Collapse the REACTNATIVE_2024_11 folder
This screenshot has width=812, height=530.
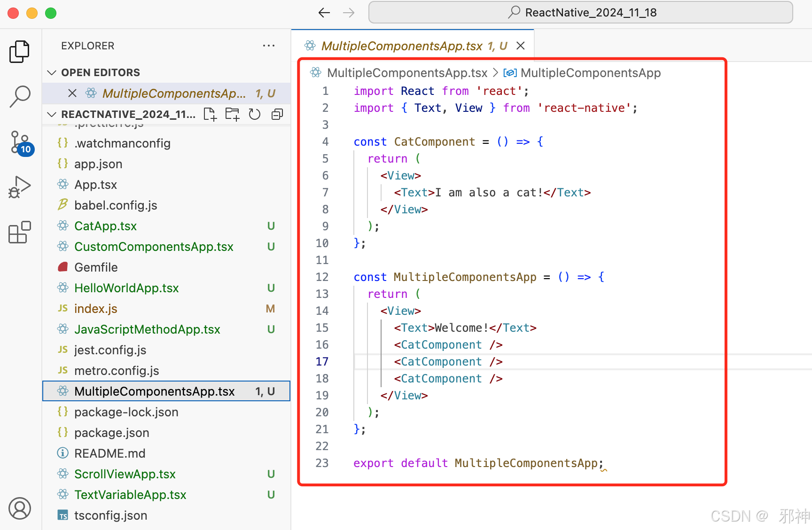point(52,114)
